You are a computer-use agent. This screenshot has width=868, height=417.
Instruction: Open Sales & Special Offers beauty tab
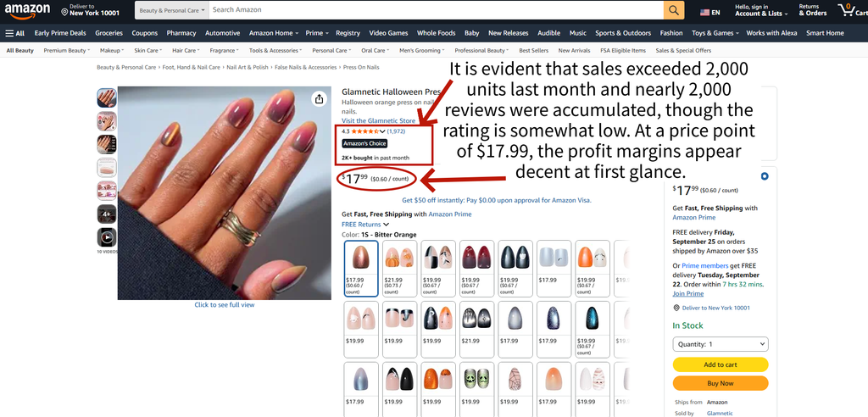(683, 50)
